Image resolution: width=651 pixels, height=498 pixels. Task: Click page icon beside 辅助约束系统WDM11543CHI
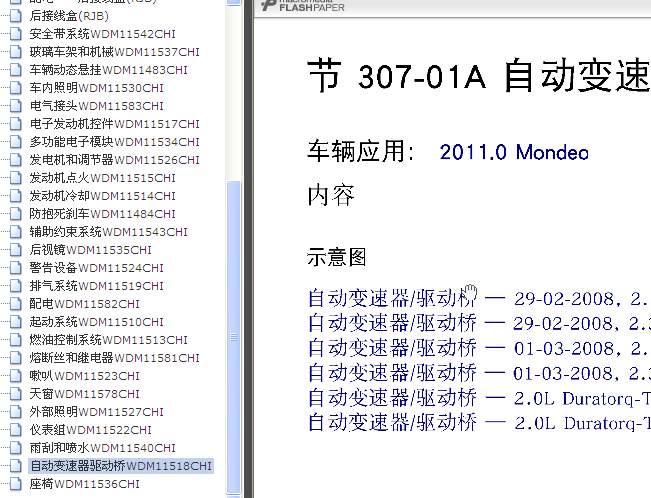click(16, 232)
